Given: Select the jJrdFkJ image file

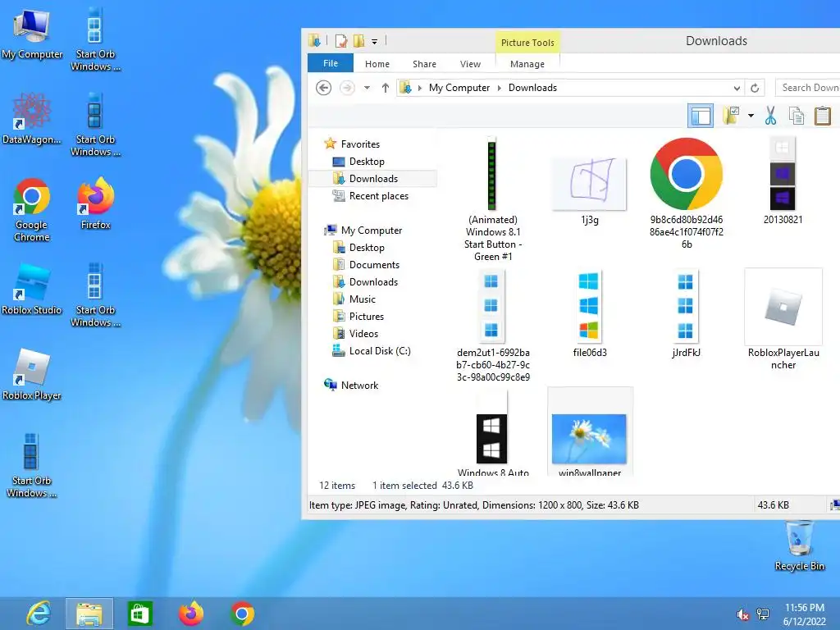Looking at the screenshot, I should pos(686,313).
